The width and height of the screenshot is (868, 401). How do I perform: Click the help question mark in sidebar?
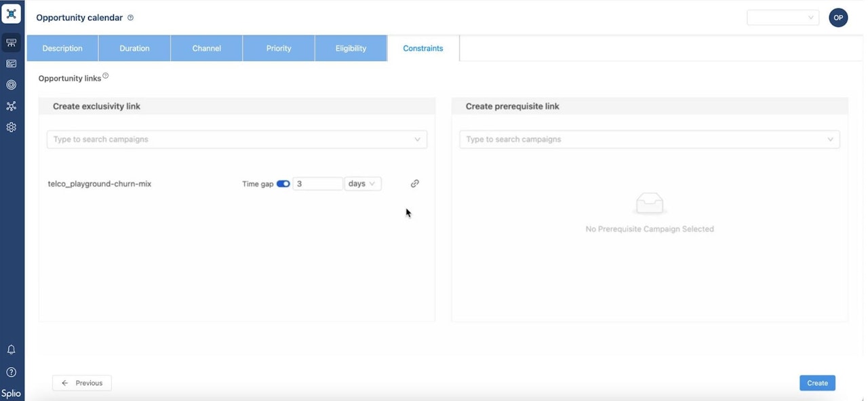pyautogui.click(x=12, y=372)
